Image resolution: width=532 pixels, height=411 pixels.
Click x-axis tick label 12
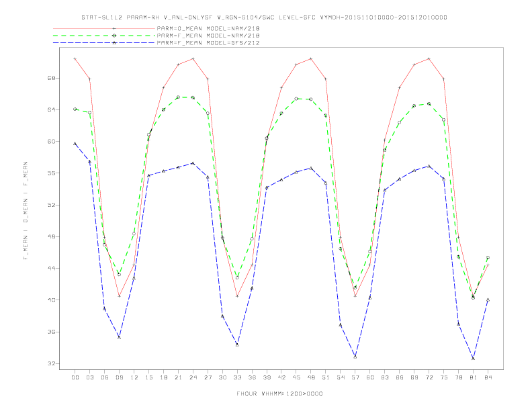[134, 377]
